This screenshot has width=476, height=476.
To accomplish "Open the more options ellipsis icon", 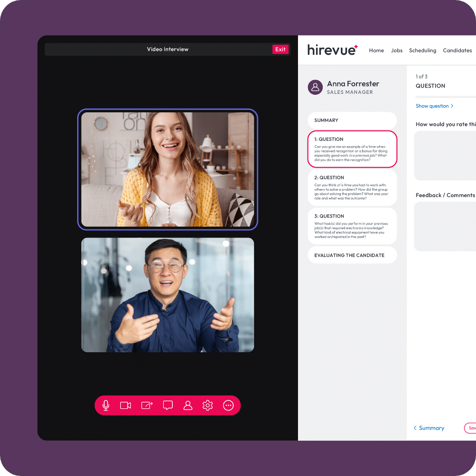I will pos(228,405).
